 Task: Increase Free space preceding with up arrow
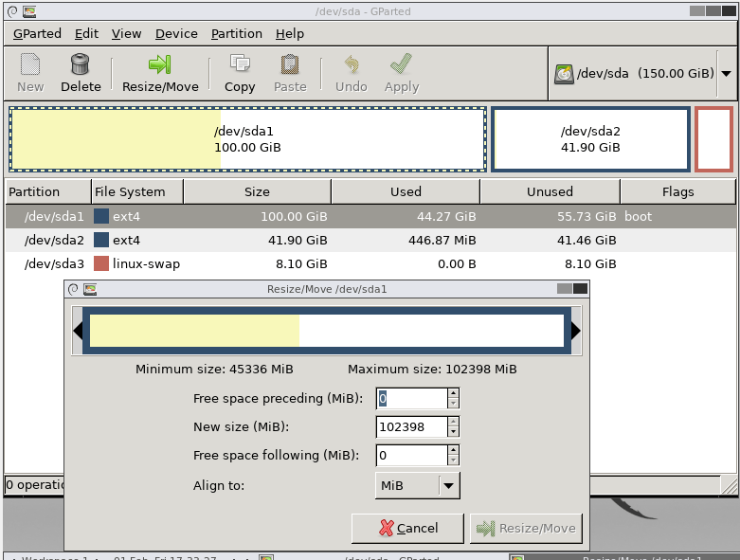453,393
